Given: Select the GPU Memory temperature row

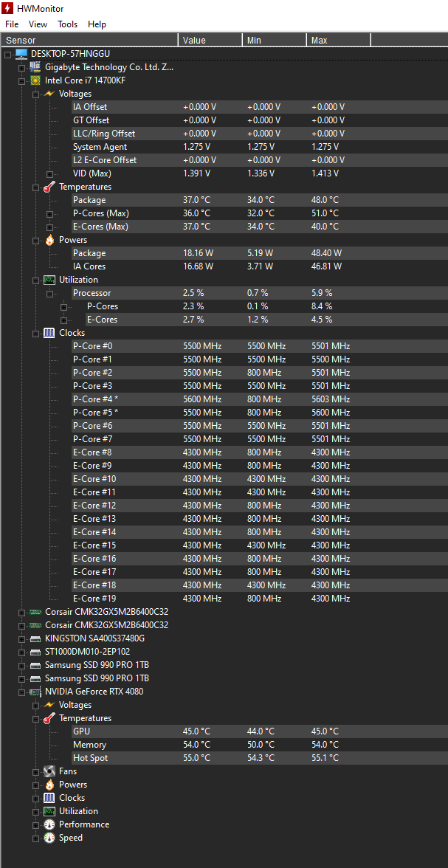Looking at the screenshot, I should (259, 745).
